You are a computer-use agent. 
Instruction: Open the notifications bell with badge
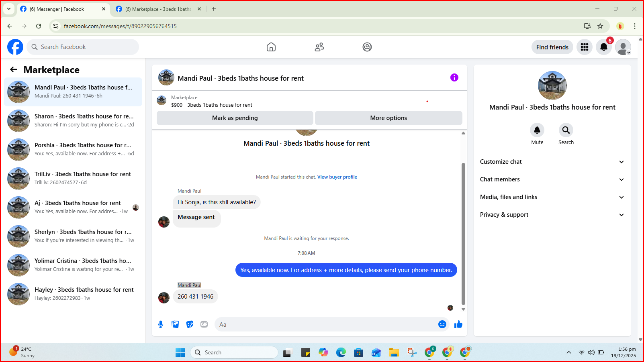click(x=604, y=47)
